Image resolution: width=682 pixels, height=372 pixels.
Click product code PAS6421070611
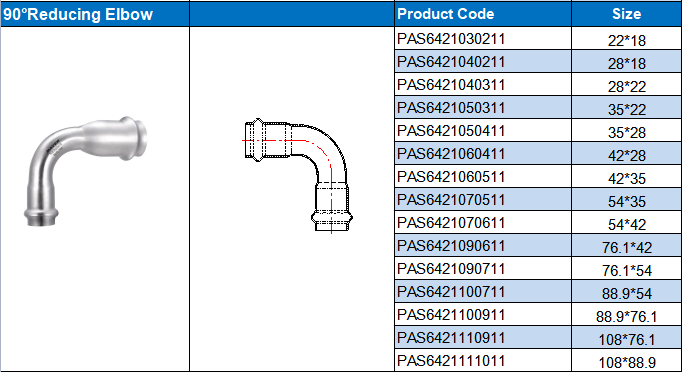pos(483,223)
